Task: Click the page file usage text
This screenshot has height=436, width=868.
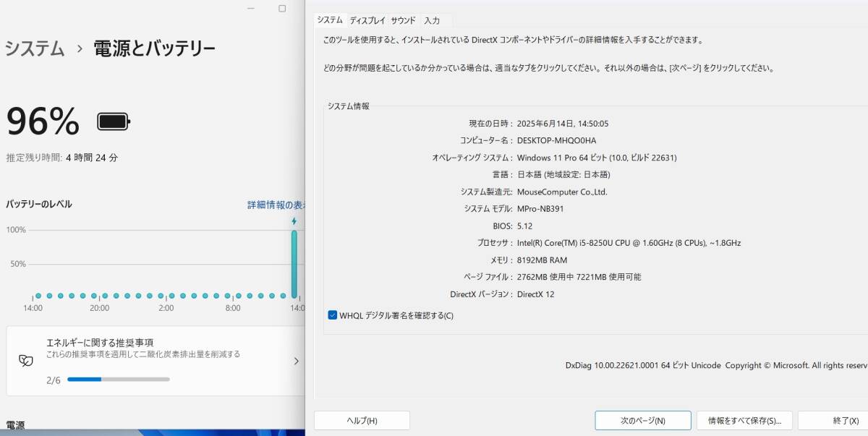Action: 579,277
